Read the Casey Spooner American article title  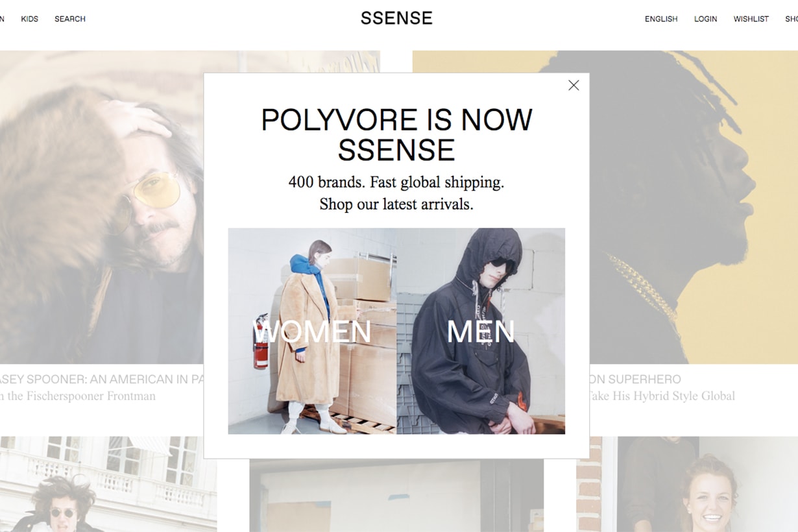tap(102, 380)
